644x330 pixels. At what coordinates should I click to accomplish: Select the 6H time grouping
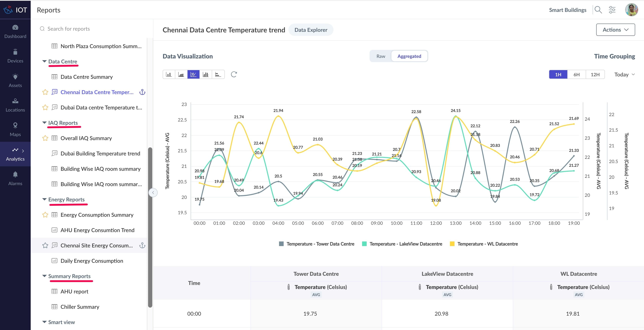(x=576, y=74)
